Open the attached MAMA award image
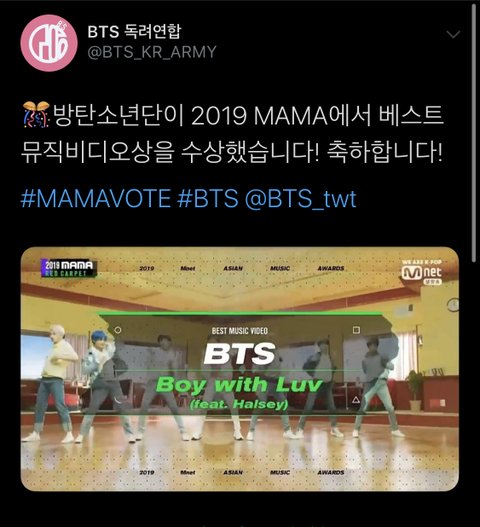This screenshot has width=480, height=527. click(240, 369)
